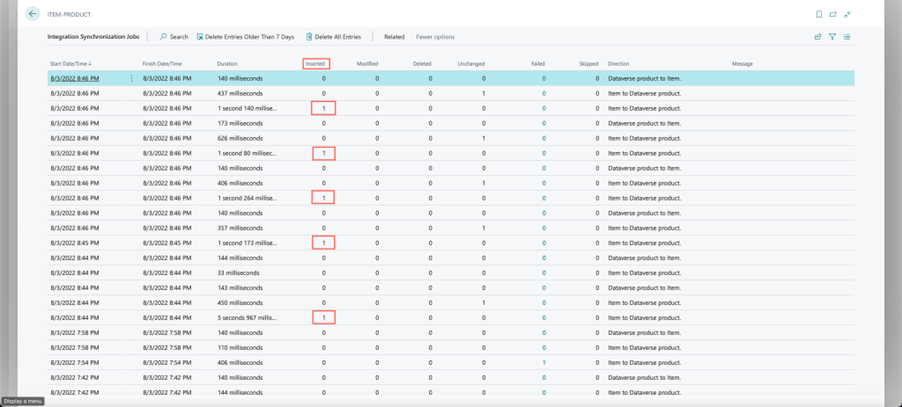Click the share icon in the action bar
This screenshot has width=902, height=407.
tap(817, 37)
